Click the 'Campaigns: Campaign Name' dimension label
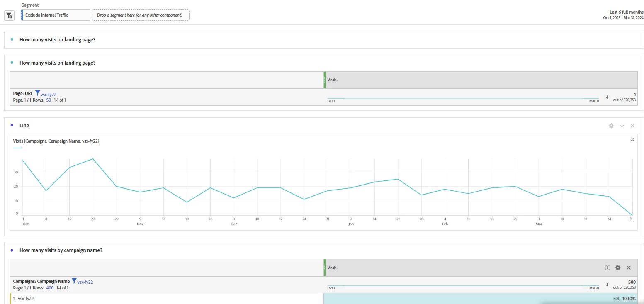 [41, 281]
